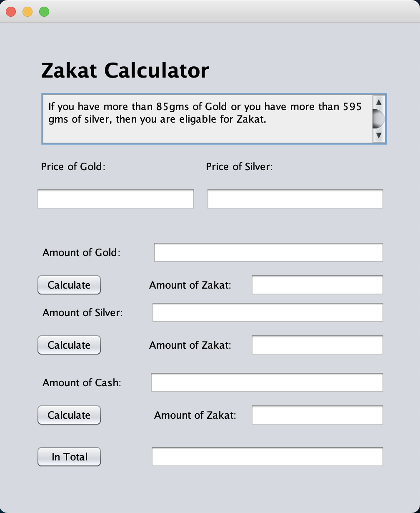This screenshot has height=513, width=420.
Task: Click Calculate button next to Amount of Cash
Action: tap(69, 415)
